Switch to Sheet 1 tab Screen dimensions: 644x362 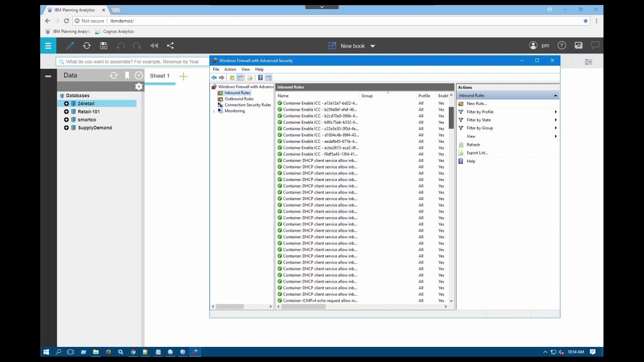[x=159, y=76]
